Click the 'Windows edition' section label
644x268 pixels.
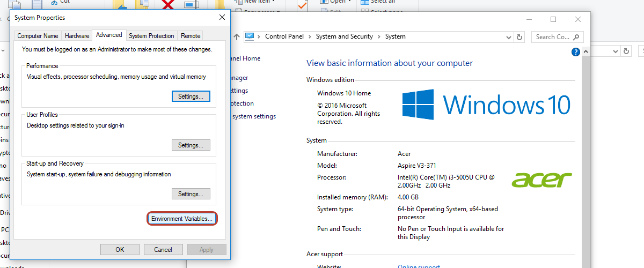(331, 80)
